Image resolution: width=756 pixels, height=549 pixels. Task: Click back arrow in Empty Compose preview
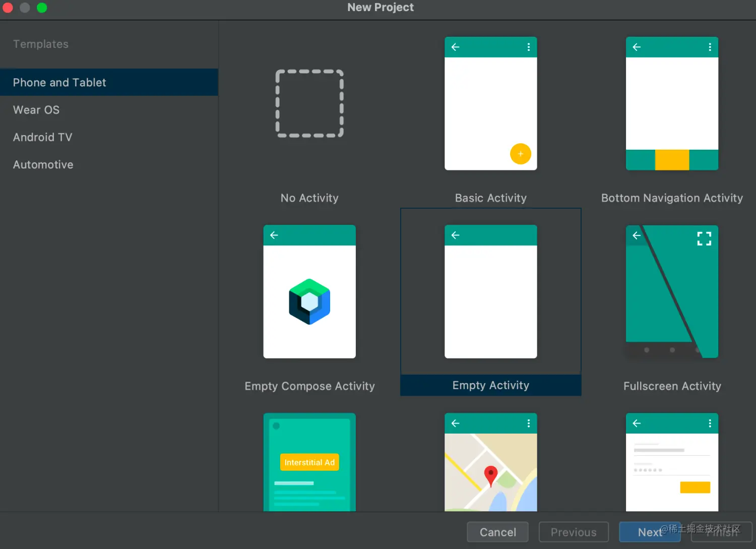pyautogui.click(x=274, y=235)
